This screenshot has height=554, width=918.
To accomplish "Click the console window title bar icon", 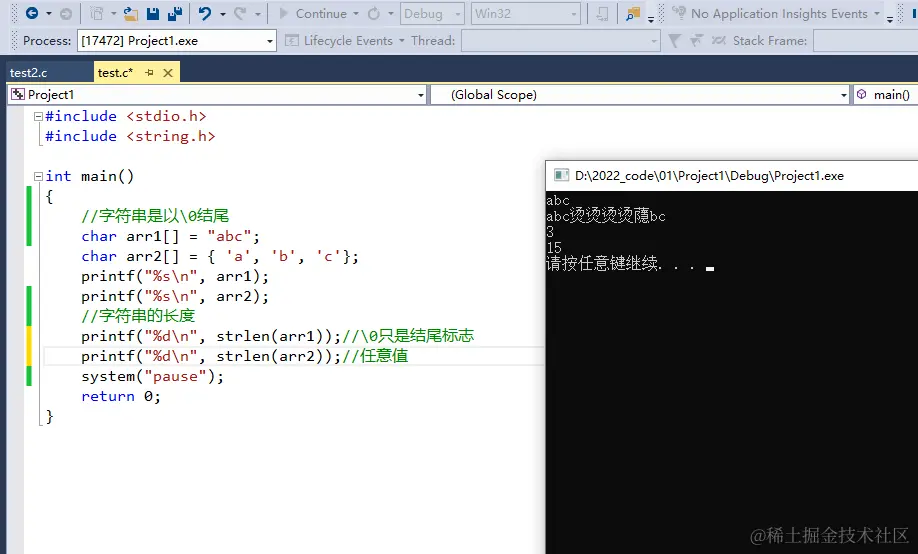I will click(x=561, y=176).
